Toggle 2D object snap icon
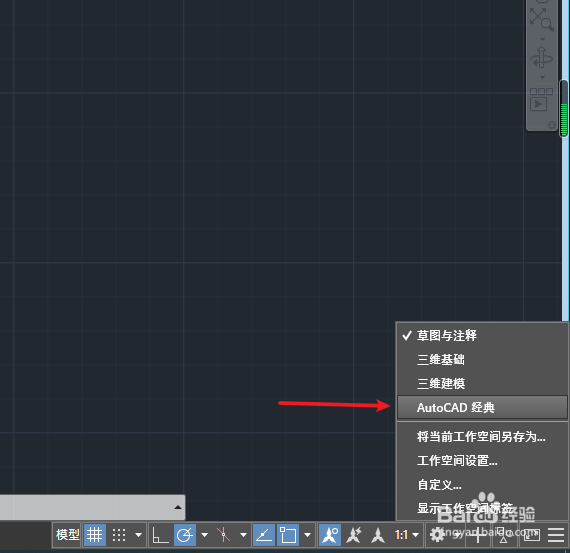Viewport: 570px width, 553px height. 288,535
